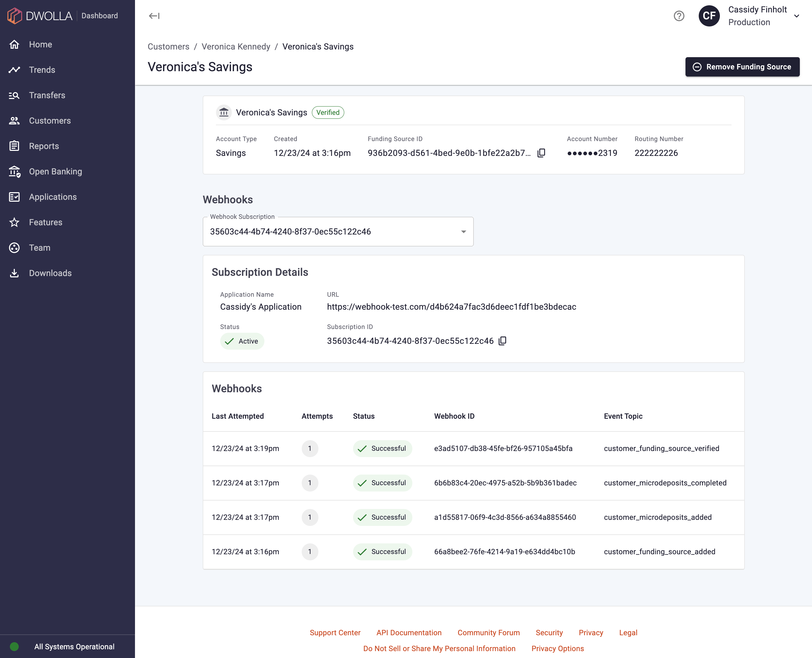Click the Remove Funding Source button
Image resolution: width=812 pixels, height=658 pixels.
pos(742,66)
